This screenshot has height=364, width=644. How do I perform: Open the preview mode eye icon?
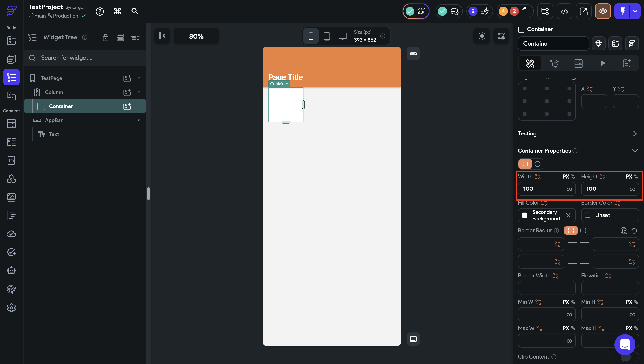(603, 11)
